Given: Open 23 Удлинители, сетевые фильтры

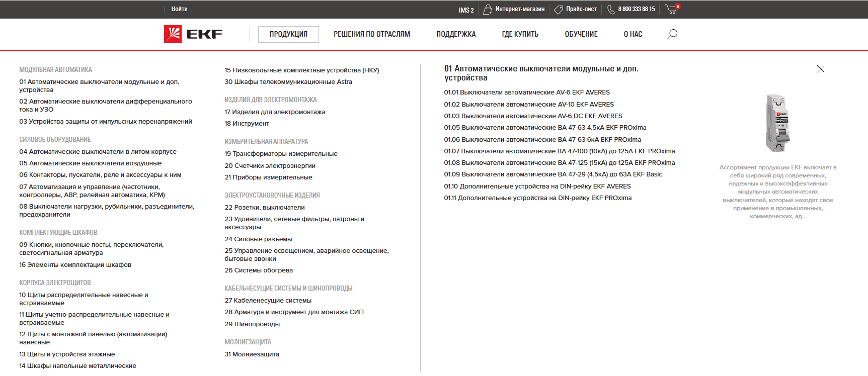Looking at the screenshot, I should click(x=294, y=223).
